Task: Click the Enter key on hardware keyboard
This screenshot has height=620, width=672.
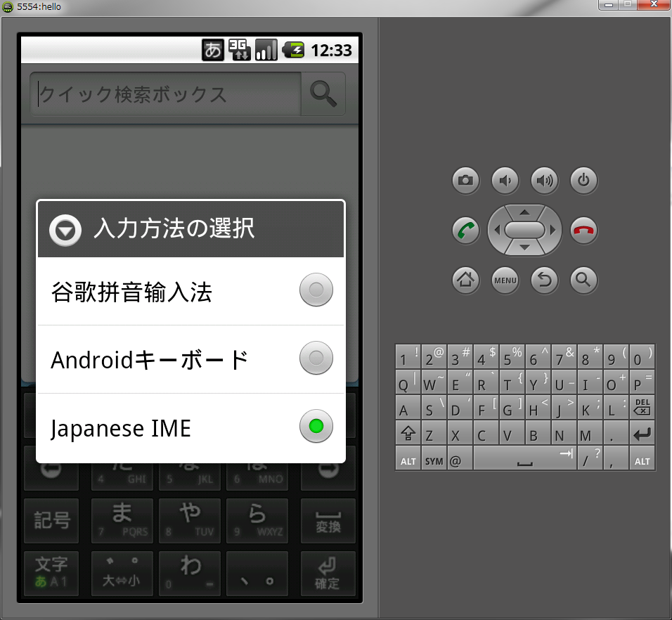Action: [x=642, y=433]
